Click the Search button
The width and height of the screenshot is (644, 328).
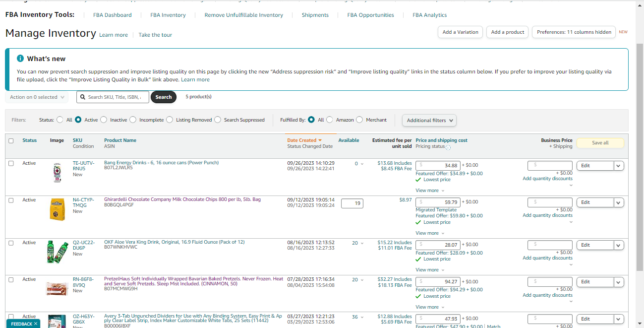point(164,97)
